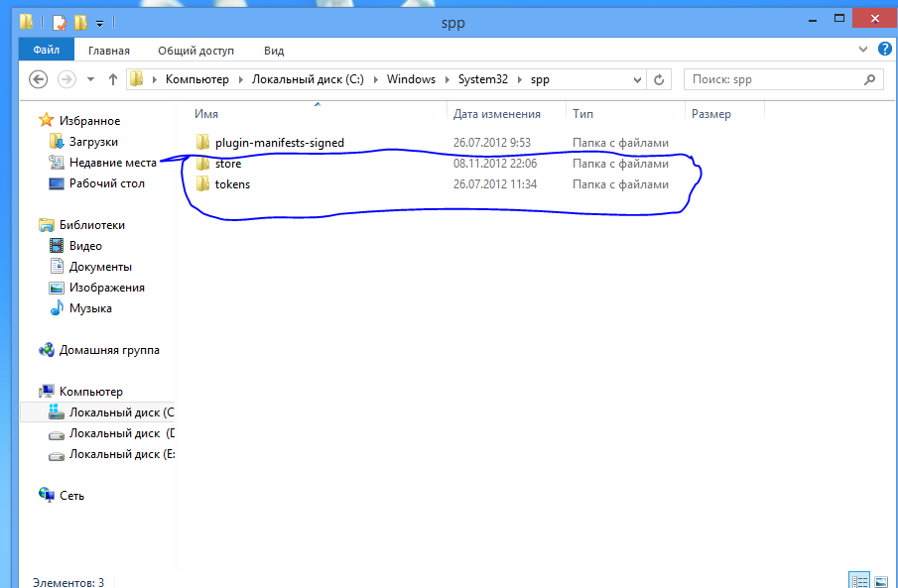
Task: Click the Forward navigation arrow
Action: (x=67, y=79)
